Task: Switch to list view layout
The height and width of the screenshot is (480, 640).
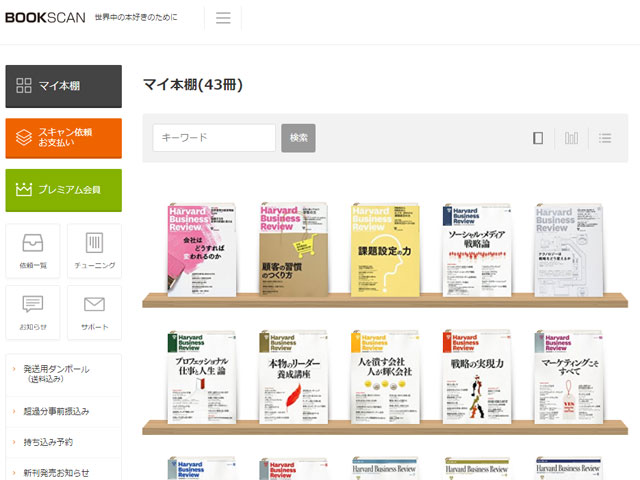Action: pos(605,138)
